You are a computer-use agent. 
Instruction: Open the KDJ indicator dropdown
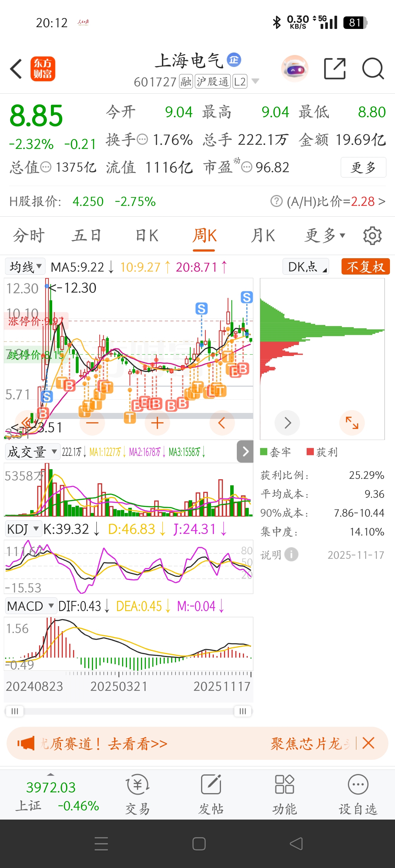pyautogui.click(x=24, y=529)
